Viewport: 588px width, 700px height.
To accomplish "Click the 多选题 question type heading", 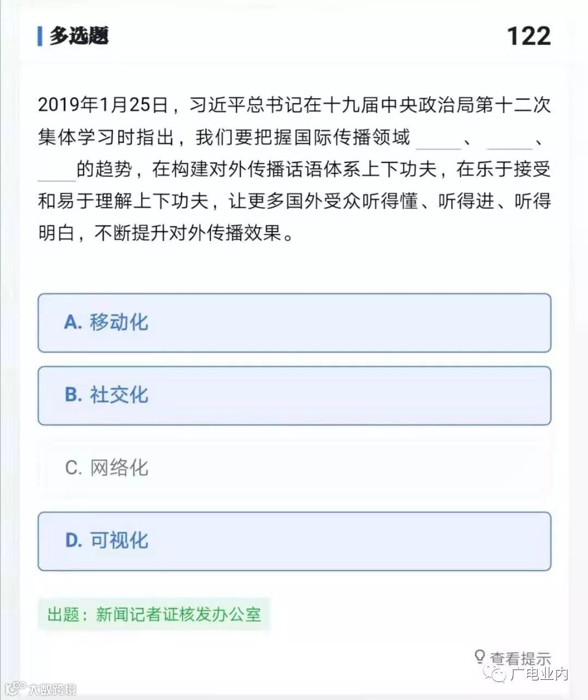I will pyautogui.click(x=79, y=36).
